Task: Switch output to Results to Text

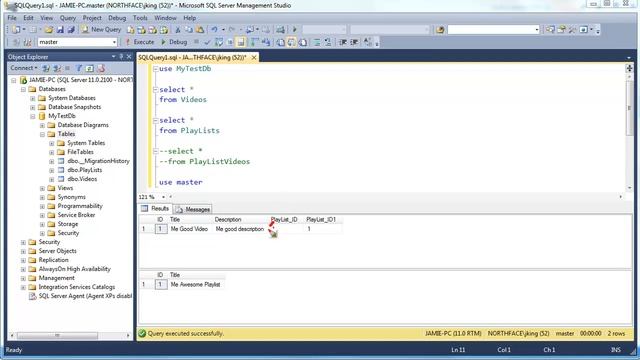Action: click(280, 42)
